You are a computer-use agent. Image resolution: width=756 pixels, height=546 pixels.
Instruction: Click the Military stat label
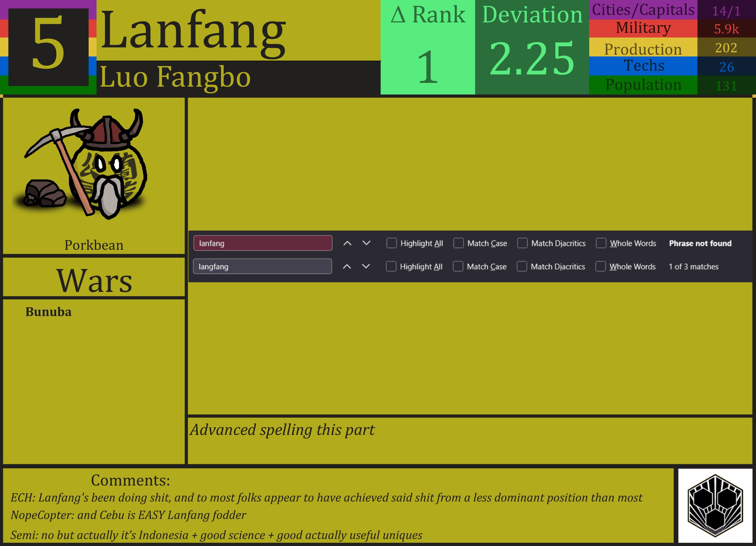coord(643,28)
